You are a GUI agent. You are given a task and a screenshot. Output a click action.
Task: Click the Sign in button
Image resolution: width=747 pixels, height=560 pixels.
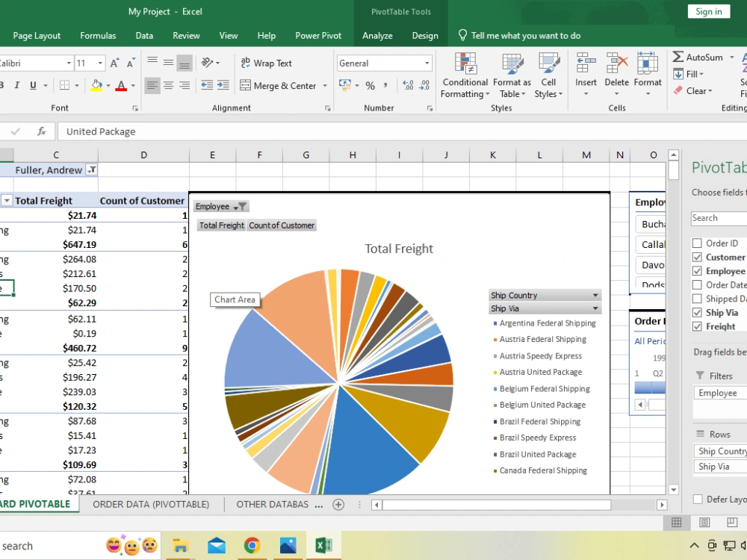click(707, 11)
